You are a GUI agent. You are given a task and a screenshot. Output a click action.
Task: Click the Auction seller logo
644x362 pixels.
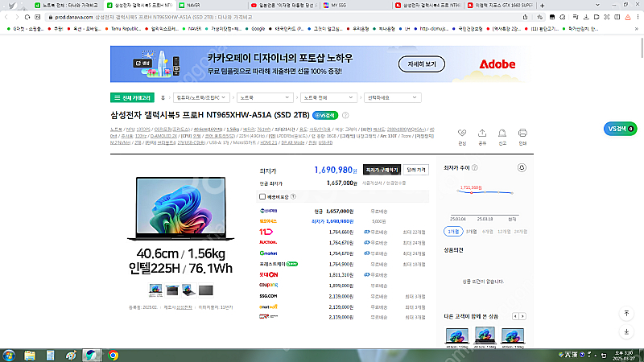[x=268, y=243]
